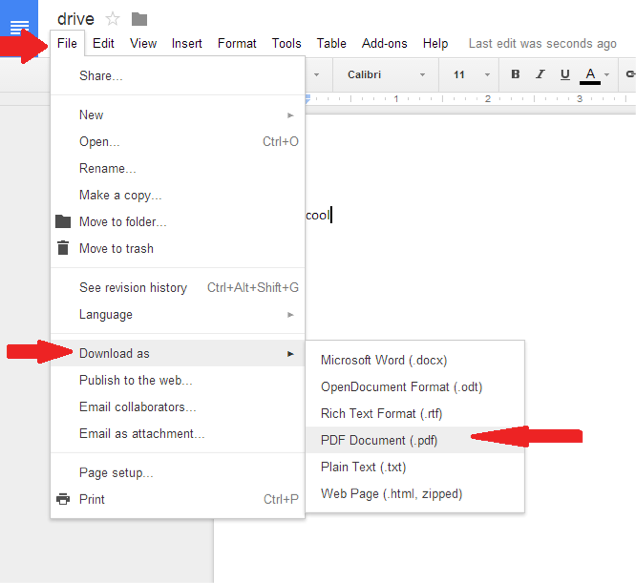Click the document title 'drive'
This screenshot has height=583, width=636.
75,19
